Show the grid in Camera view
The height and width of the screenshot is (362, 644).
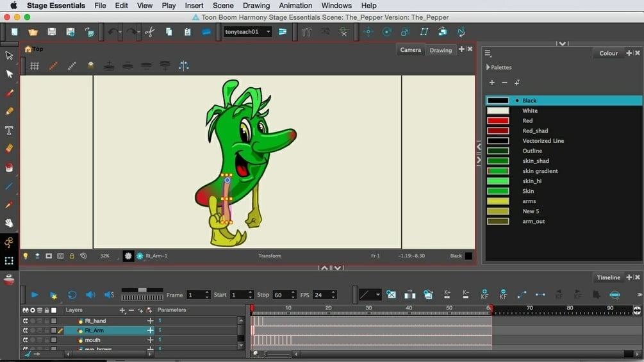pos(35,65)
